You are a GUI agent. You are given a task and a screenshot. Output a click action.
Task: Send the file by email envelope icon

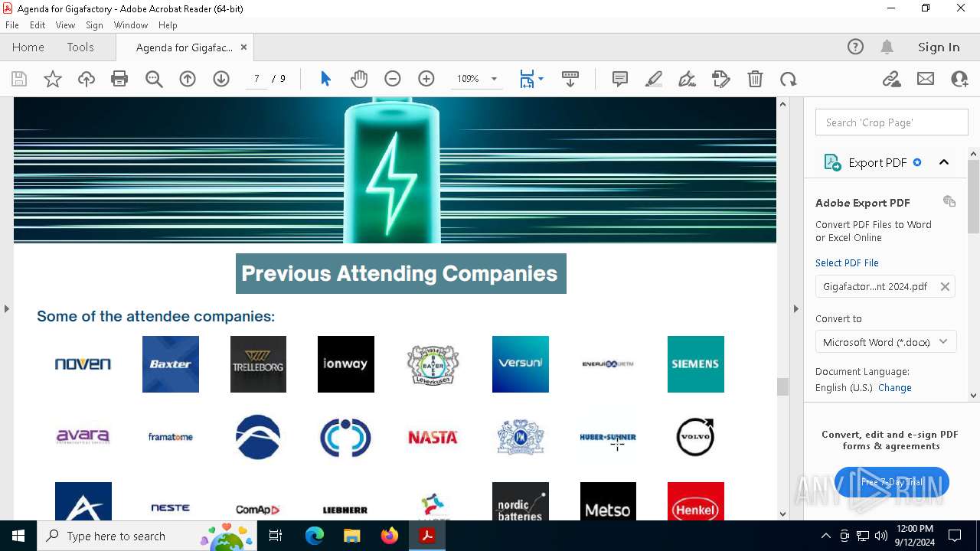(x=926, y=79)
